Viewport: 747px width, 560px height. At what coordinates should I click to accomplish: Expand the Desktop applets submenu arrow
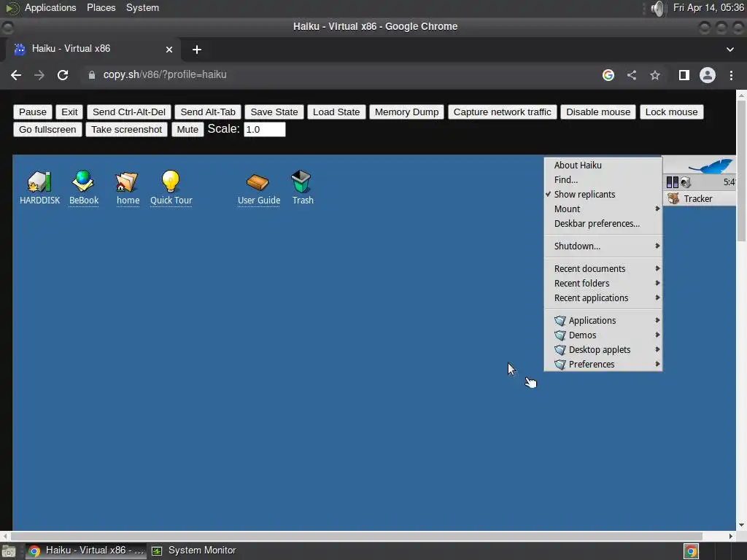click(657, 349)
